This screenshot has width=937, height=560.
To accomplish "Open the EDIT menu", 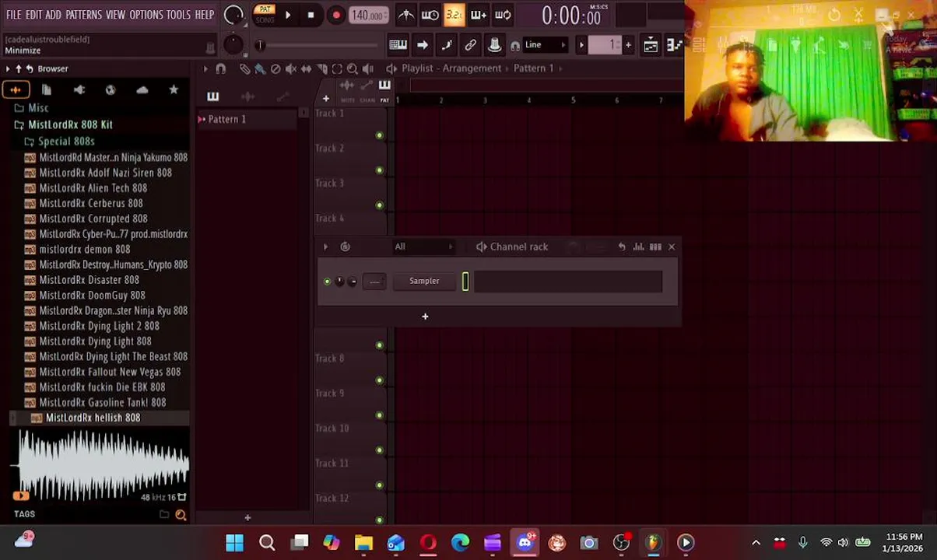I will (x=33, y=15).
